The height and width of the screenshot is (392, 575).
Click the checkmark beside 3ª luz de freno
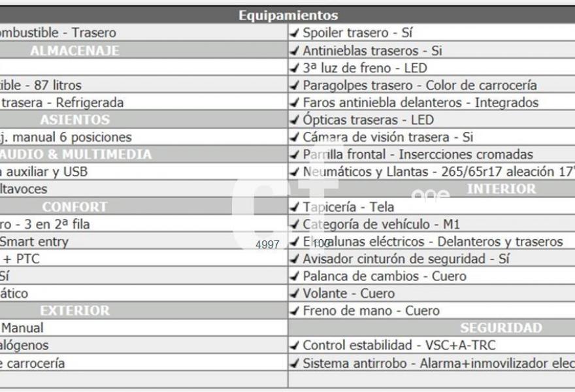point(295,68)
